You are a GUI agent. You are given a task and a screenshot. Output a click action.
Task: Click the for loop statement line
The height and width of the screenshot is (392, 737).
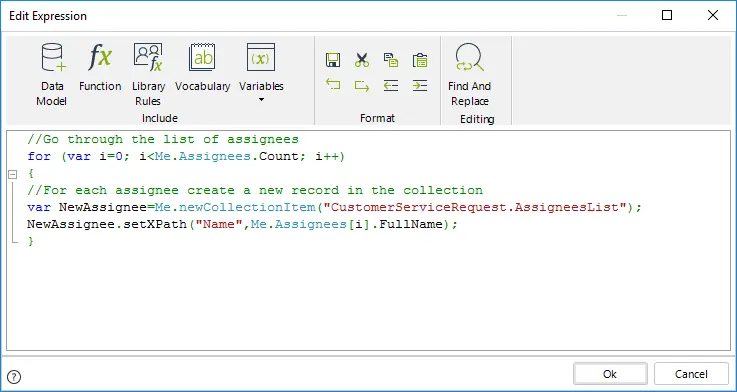tap(186, 157)
